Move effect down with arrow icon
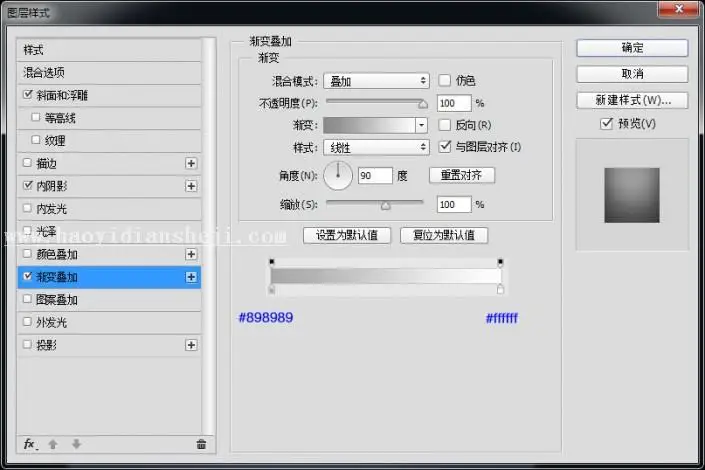 point(76,444)
